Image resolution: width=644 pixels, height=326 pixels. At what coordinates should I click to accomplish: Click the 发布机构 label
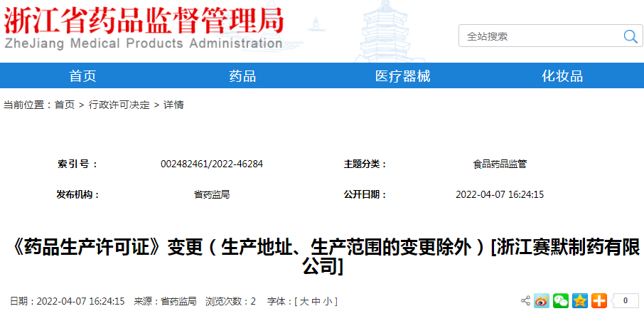tap(78, 194)
